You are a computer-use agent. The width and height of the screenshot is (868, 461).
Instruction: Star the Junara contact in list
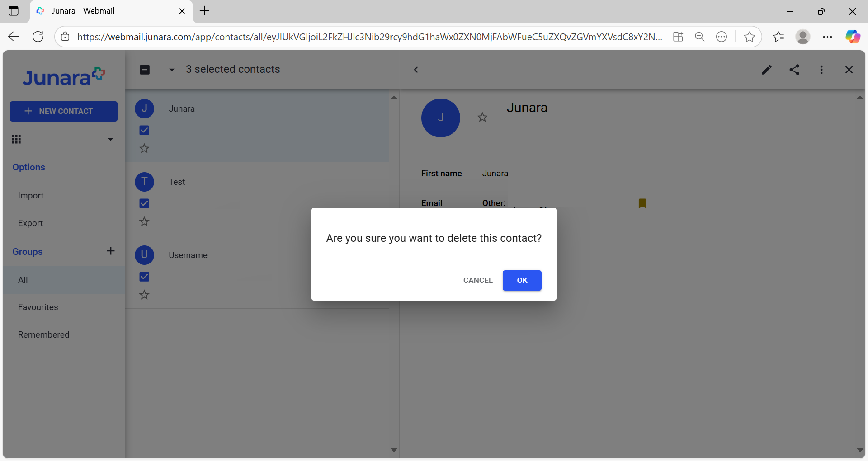[x=144, y=148]
